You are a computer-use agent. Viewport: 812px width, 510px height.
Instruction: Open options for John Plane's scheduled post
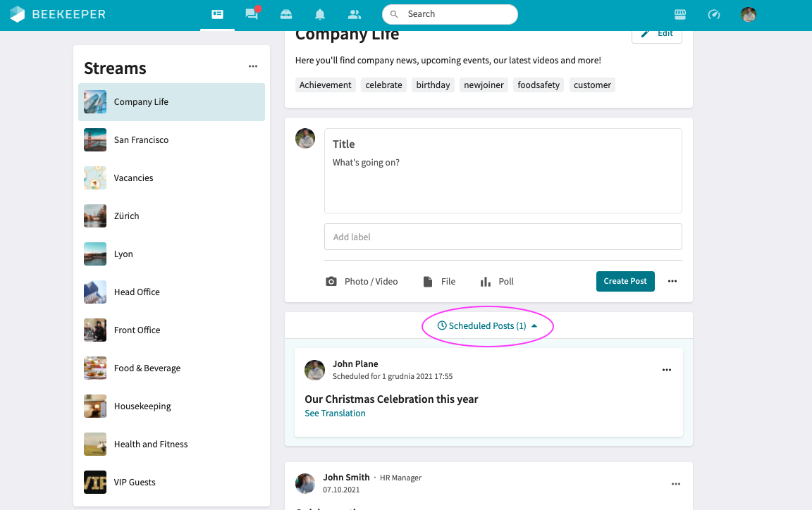667,370
